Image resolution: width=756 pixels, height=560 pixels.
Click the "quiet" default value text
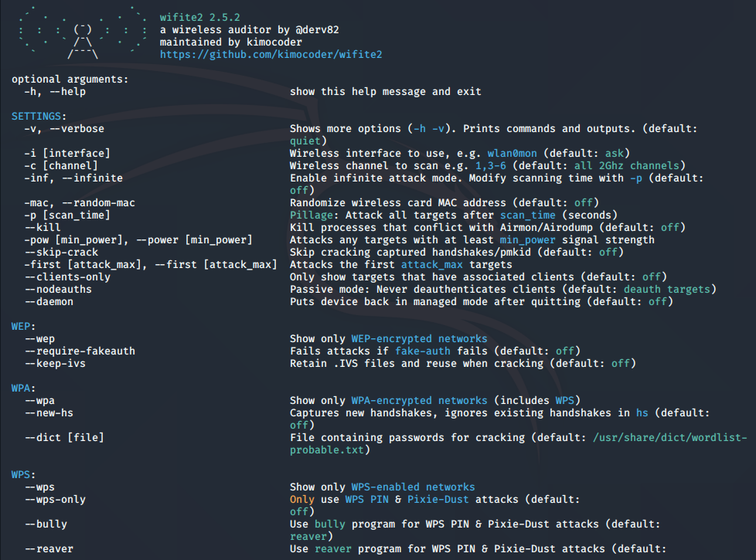tap(305, 141)
